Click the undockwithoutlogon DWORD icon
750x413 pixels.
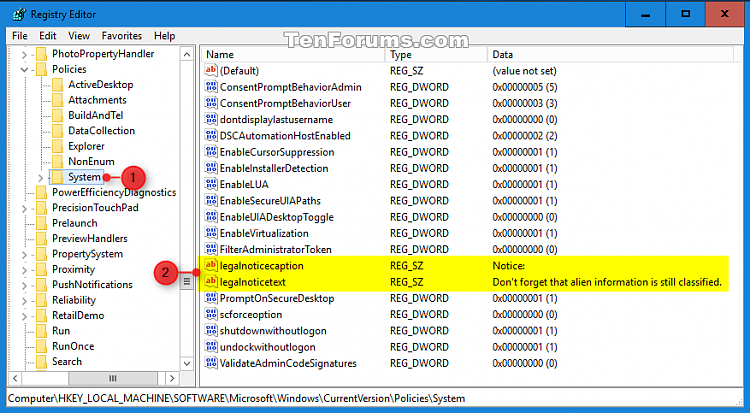pyautogui.click(x=211, y=346)
